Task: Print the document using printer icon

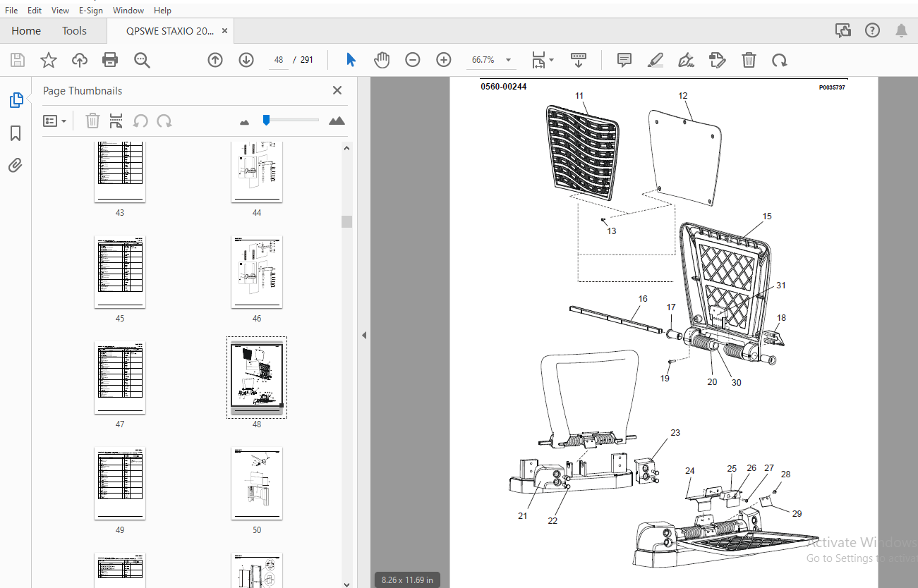Action: point(110,60)
